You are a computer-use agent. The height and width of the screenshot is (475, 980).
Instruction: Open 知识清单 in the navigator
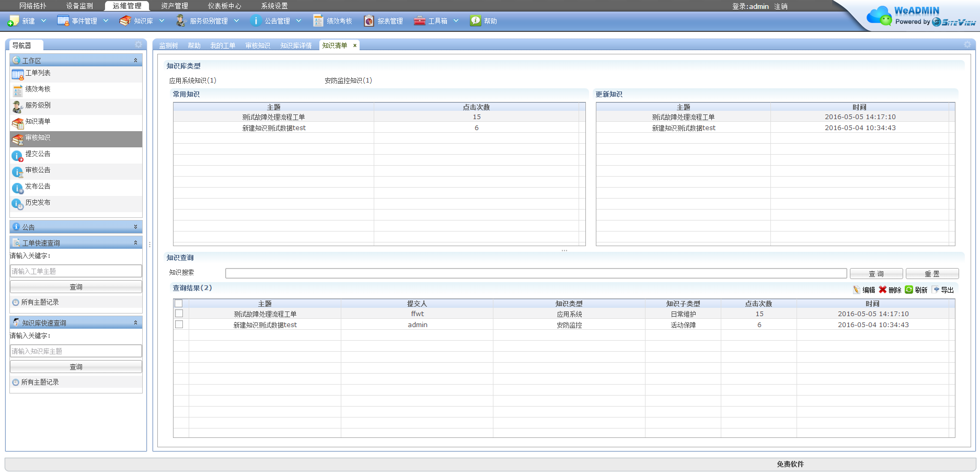pos(76,122)
